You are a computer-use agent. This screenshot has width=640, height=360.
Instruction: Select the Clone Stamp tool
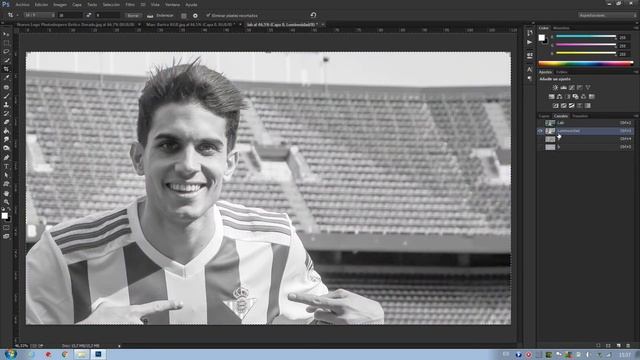(6, 104)
